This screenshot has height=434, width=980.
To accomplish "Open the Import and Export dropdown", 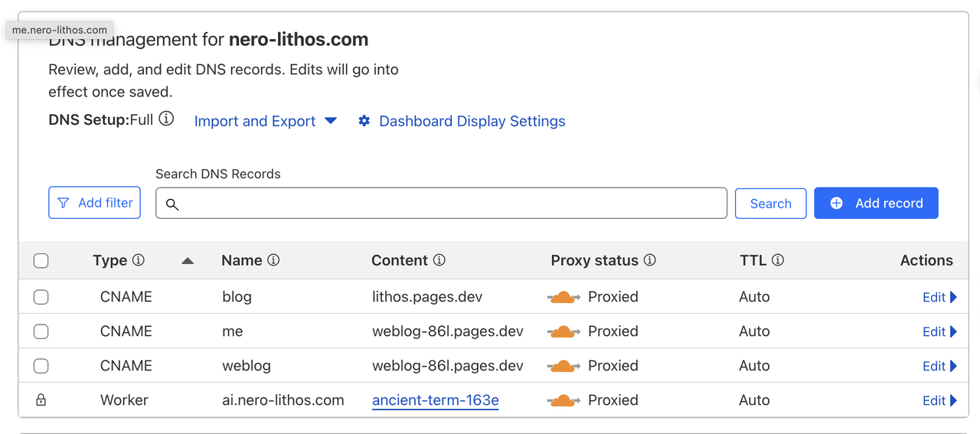I will tap(265, 121).
